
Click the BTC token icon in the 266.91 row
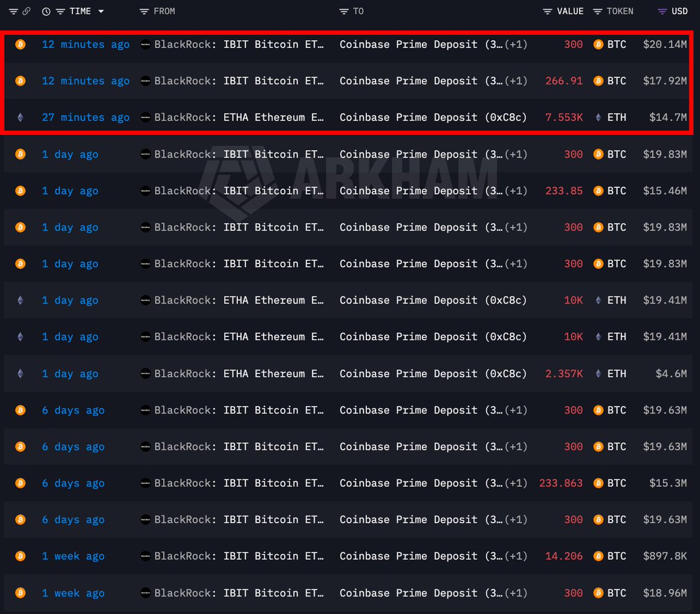[x=598, y=81]
